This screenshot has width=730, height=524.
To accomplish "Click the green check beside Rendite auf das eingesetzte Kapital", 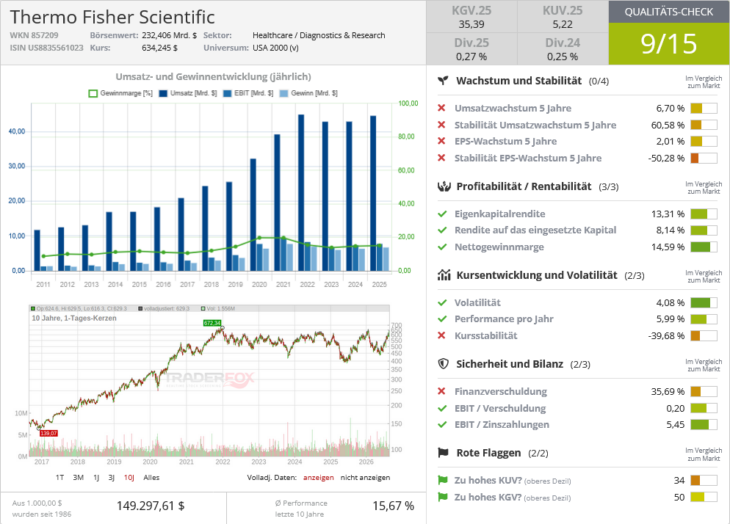I will click(442, 230).
